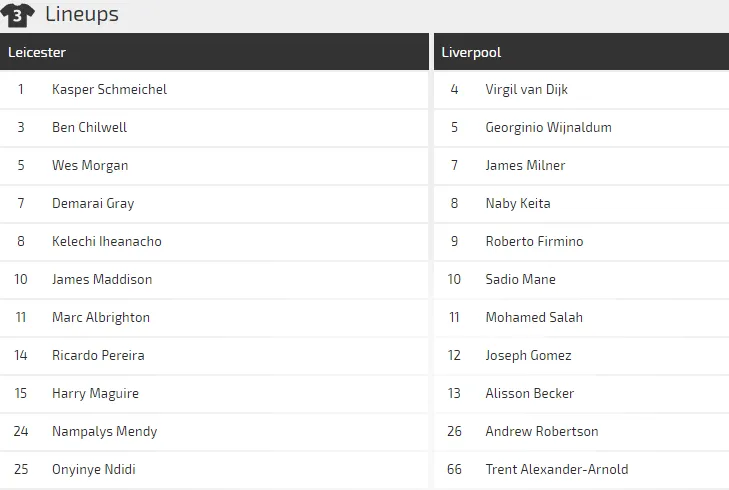Open Ben Chilwell player link

tap(89, 127)
